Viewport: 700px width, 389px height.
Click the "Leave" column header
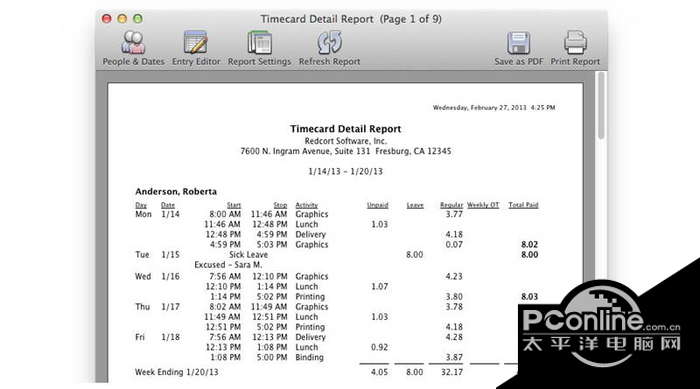(415, 205)
